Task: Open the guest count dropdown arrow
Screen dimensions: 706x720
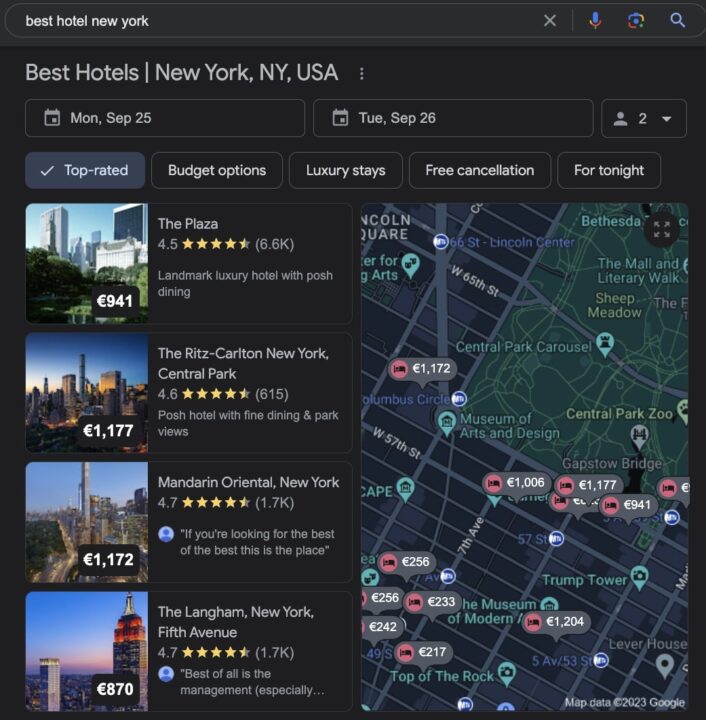Action: pos(667,119)
